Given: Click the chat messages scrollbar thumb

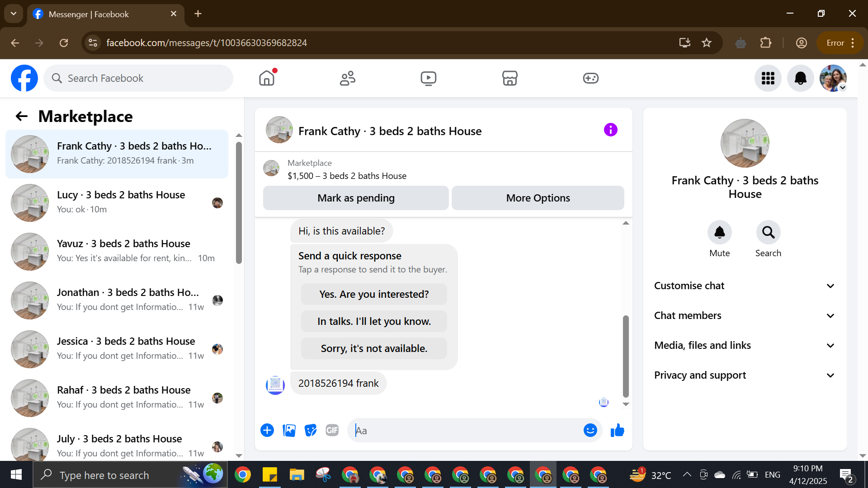Looking at the screenshot, I should [626, 356].
